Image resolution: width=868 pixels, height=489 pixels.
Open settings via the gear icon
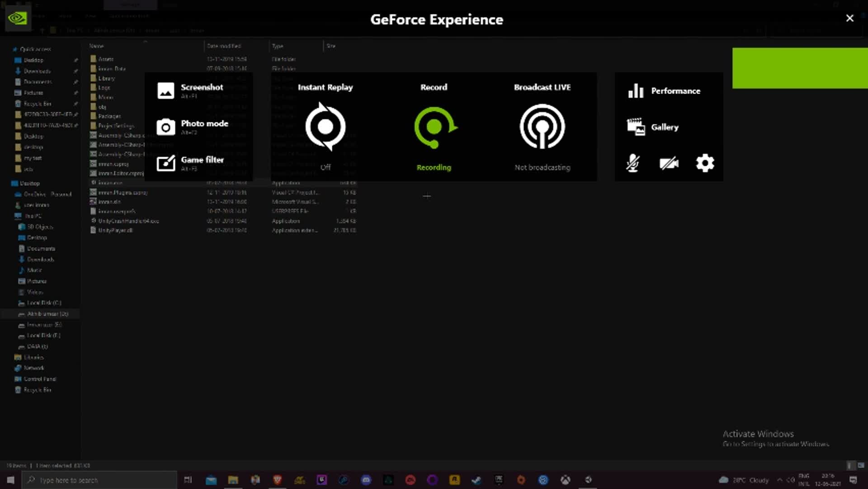click(x=705, y=163)
